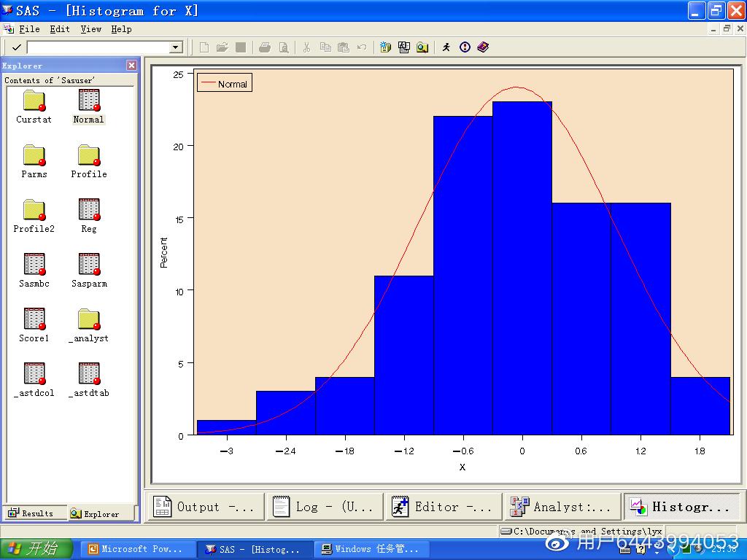Click the running man Submit icon
Image resolution: width=747 pixels, height=560 pixels.
click(446, 47)
